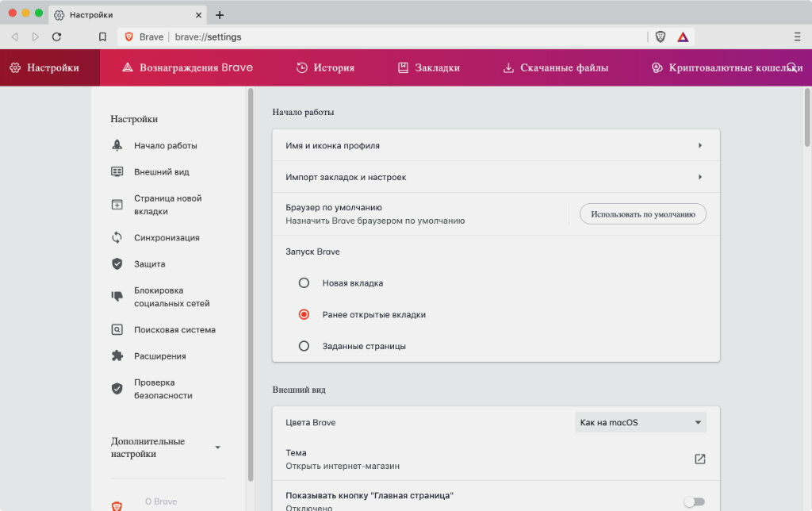This screenshot has height=511, width=812.
Task: Select the Ранее открытые вкладки radio button
Action: tap(304, 314)
